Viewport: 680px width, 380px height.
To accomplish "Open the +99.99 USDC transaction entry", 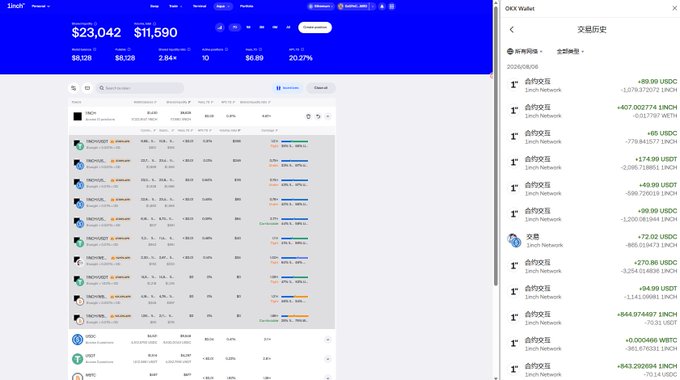I will (592, 214).
